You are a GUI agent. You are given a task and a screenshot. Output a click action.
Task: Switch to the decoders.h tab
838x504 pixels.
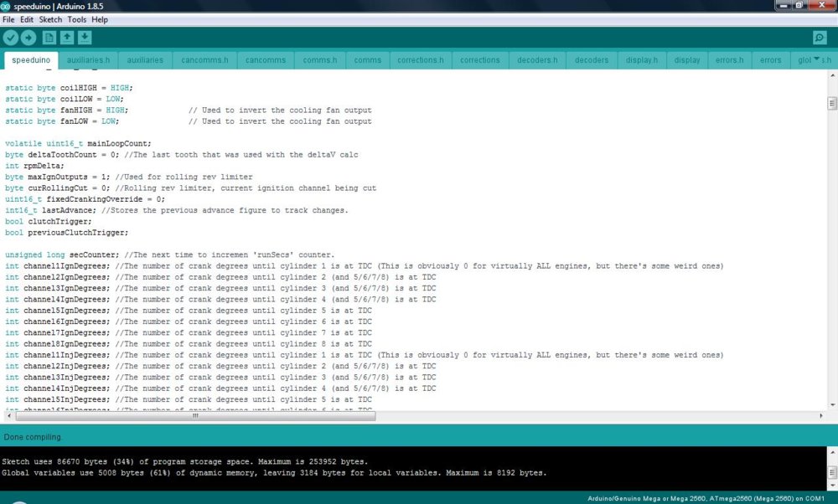click(x=537, y=59)
